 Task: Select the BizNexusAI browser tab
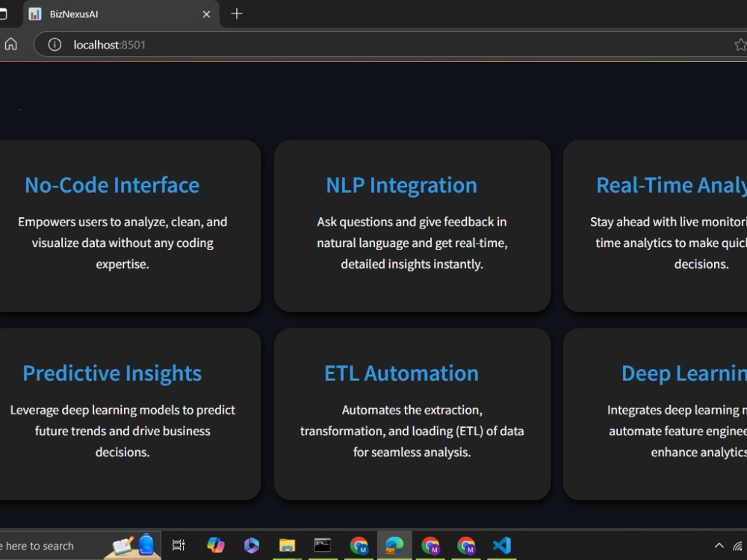[121, 13]
